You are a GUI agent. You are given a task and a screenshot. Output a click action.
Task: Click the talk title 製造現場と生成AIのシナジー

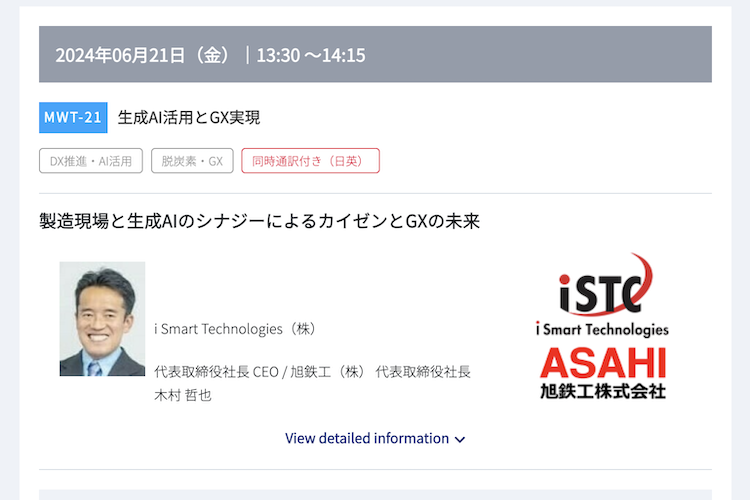[259, 221]
